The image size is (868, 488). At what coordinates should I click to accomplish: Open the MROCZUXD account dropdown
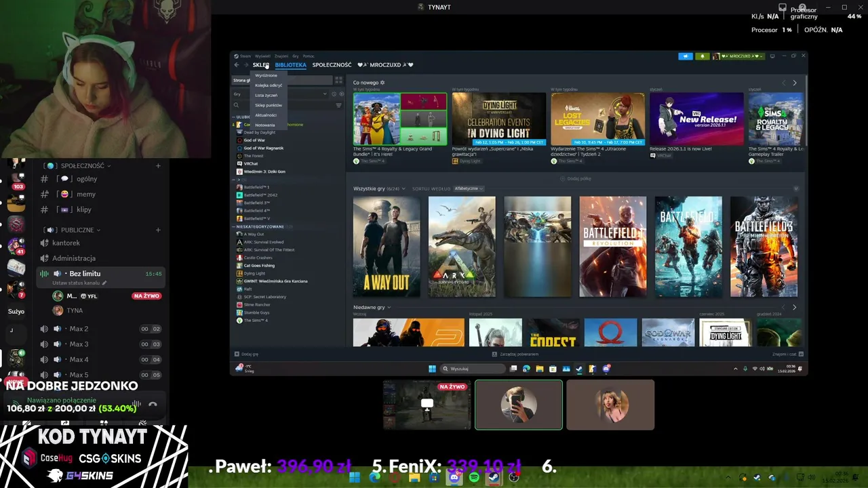point(738,56)
